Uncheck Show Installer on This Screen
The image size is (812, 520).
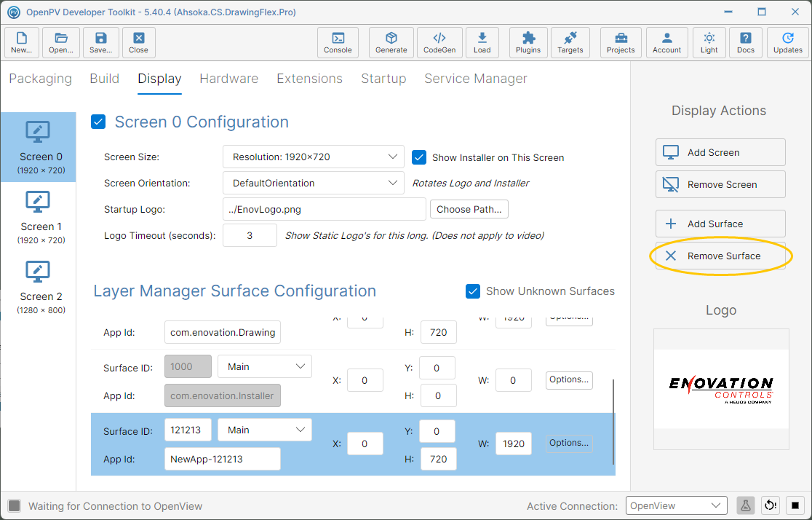[419, 157]
